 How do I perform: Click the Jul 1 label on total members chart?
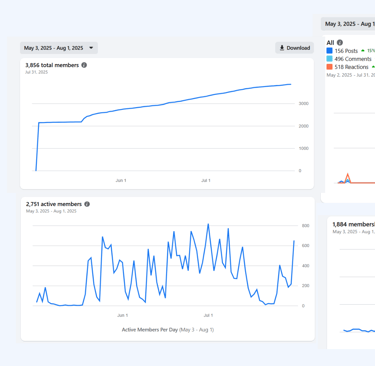(x=206, y=180)
